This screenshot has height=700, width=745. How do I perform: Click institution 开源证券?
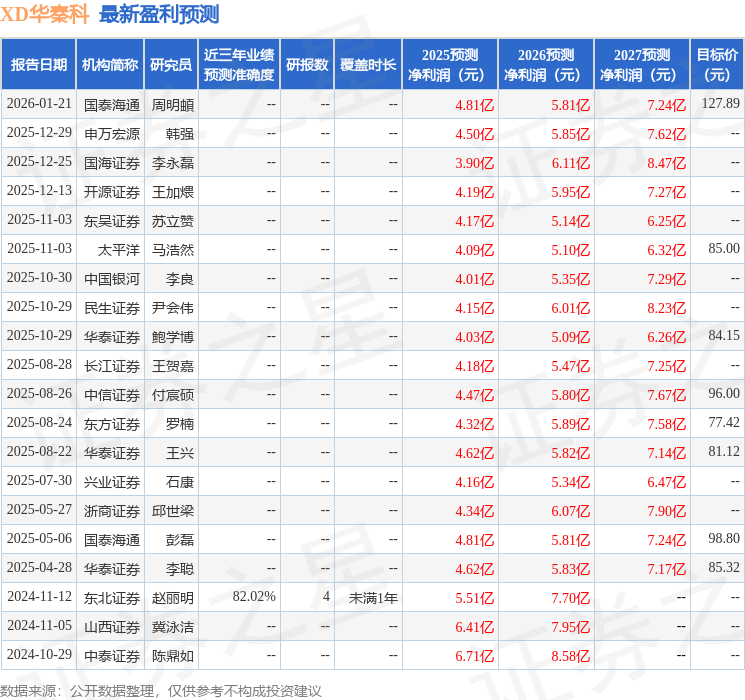(112, 192)
